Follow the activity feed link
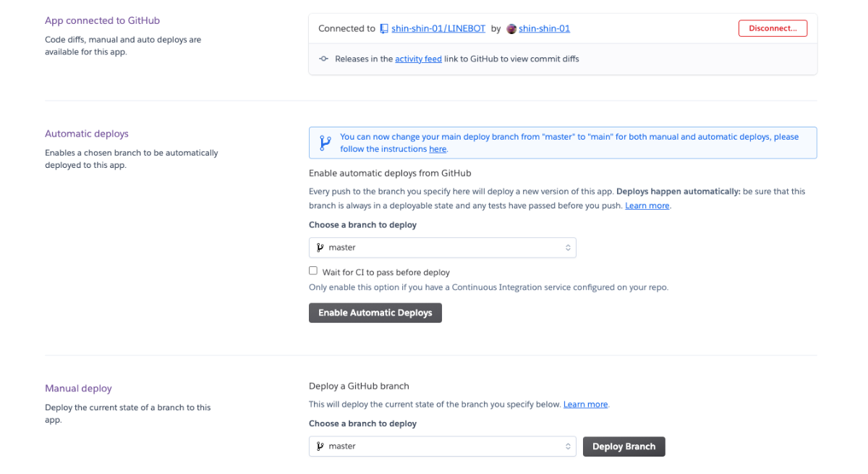Screen dimensions: 868x474 [418, 59]
